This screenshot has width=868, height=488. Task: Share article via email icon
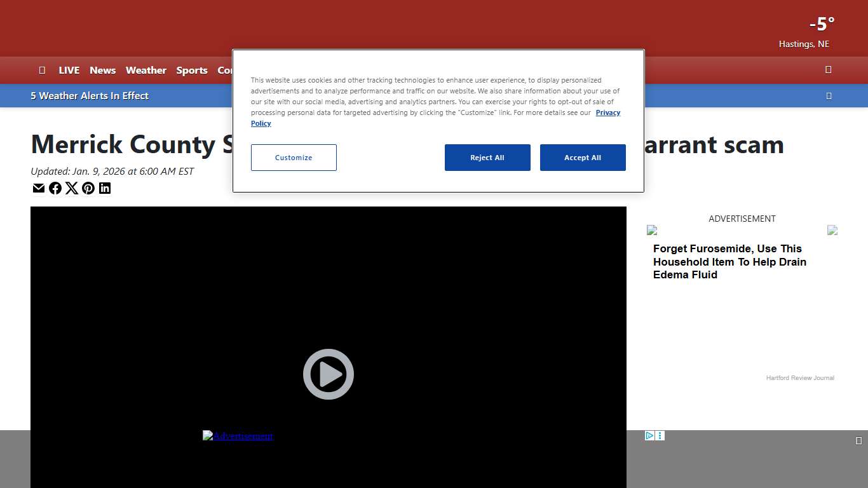pos(39,188)
